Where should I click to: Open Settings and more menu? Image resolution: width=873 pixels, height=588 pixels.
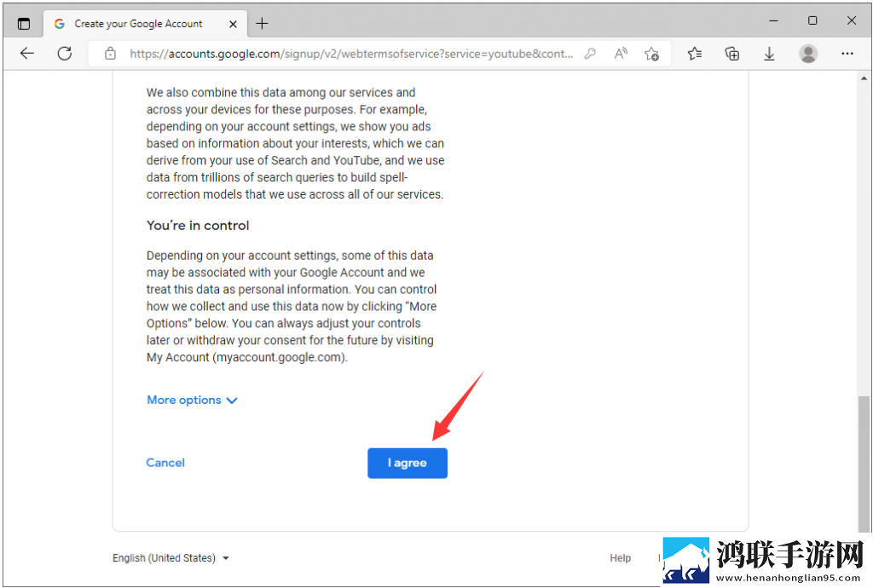[847, 54]
